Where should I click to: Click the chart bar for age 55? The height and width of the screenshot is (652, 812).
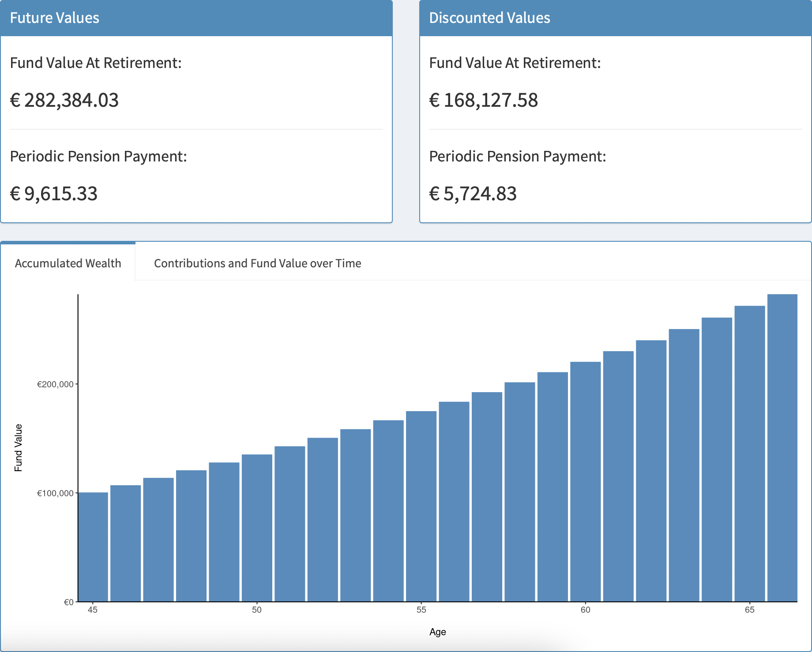pyautogui.click(x=421, y=506)
